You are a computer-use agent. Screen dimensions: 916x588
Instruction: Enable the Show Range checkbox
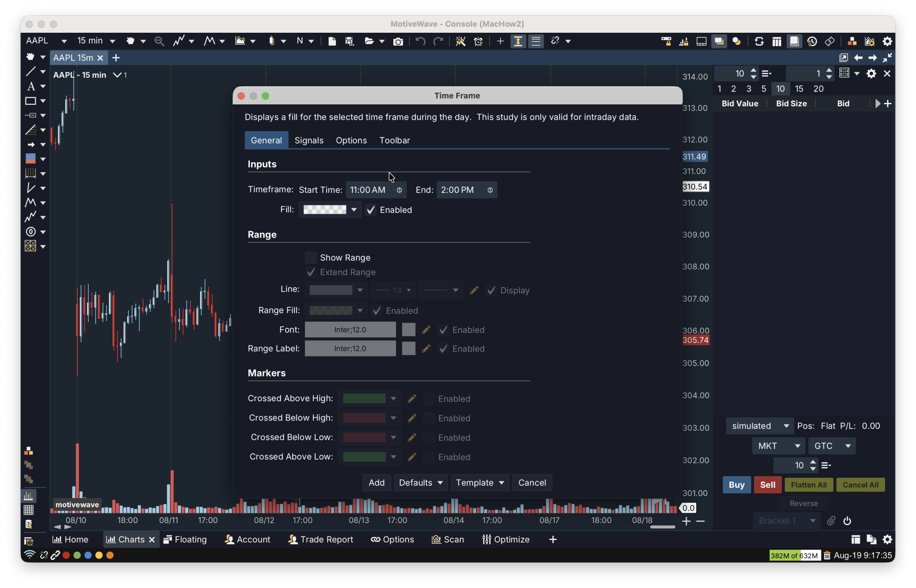coord(311,258)
